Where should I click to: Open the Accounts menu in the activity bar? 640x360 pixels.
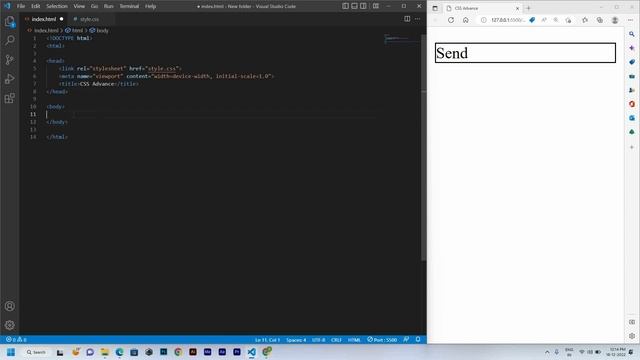coord(10,306)
